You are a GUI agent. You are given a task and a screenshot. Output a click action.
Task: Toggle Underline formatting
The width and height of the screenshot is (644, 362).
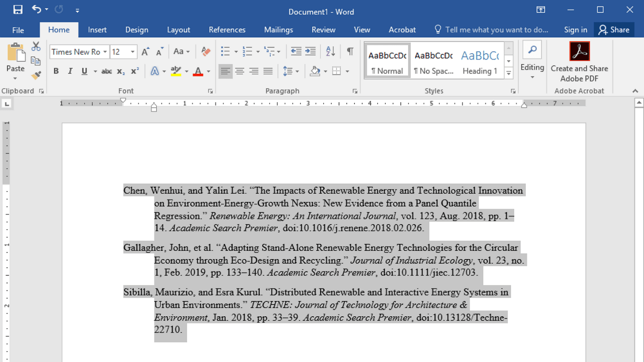(84, 72)
